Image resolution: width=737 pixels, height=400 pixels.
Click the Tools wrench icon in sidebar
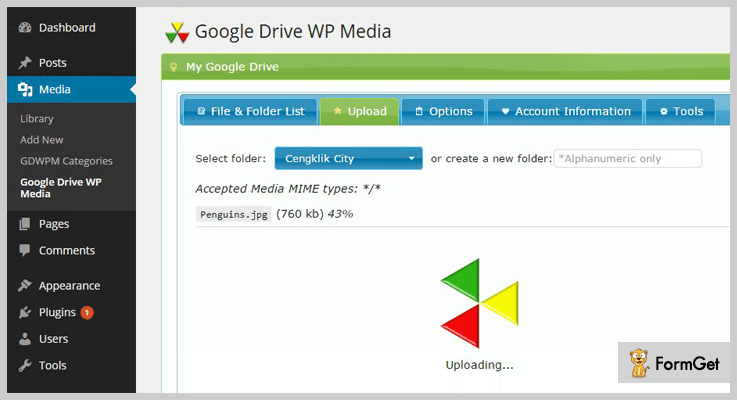(25, 365)
